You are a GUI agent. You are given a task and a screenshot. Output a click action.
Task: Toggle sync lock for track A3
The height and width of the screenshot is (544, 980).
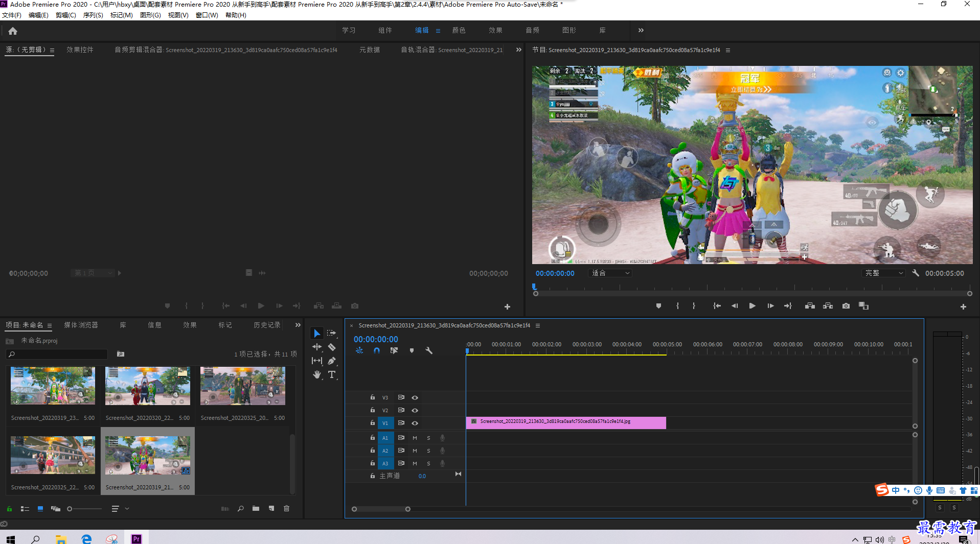(401, 463)
